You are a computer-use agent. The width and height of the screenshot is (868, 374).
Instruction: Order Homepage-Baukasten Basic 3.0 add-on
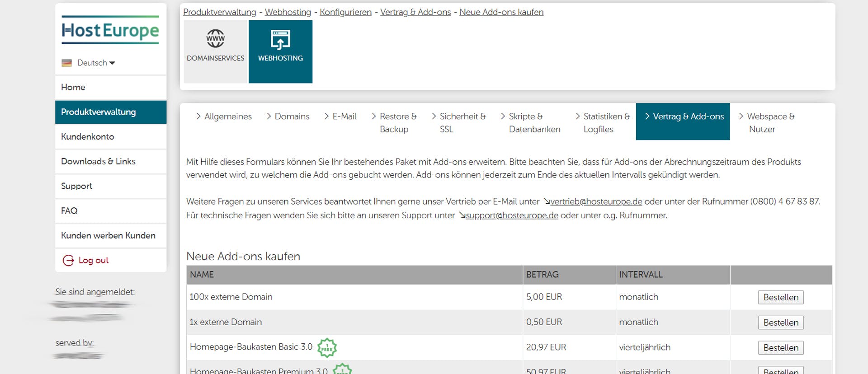pyautogui.click(x=781, y=348)
